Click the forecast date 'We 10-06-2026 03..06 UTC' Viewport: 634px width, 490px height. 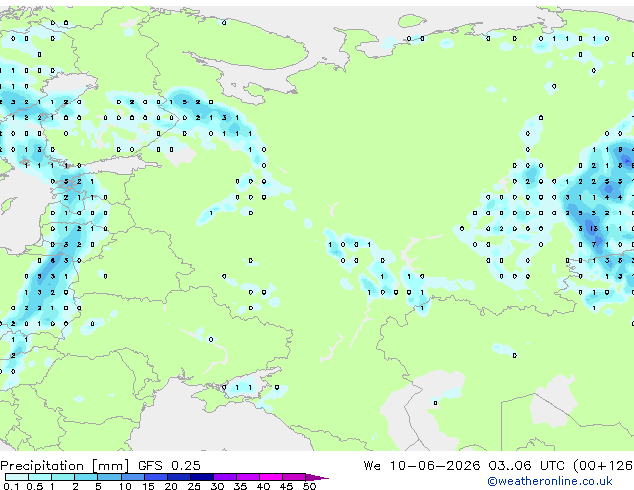tap(464, 466)
